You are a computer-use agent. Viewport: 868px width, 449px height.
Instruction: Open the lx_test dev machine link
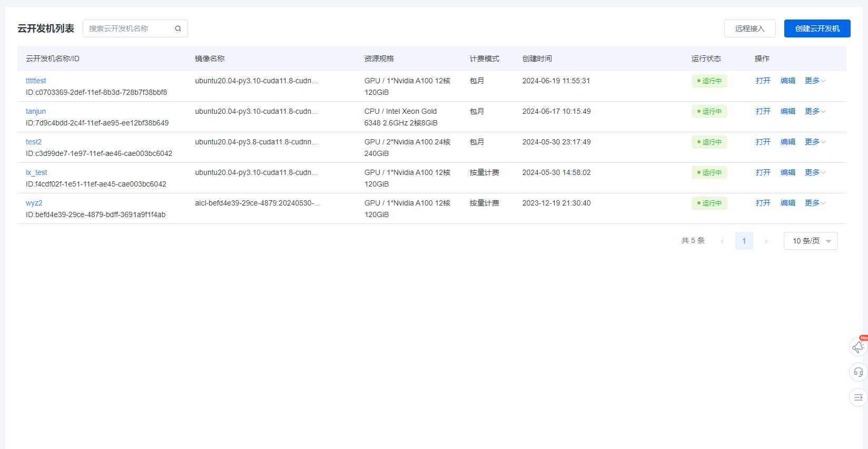36,172
